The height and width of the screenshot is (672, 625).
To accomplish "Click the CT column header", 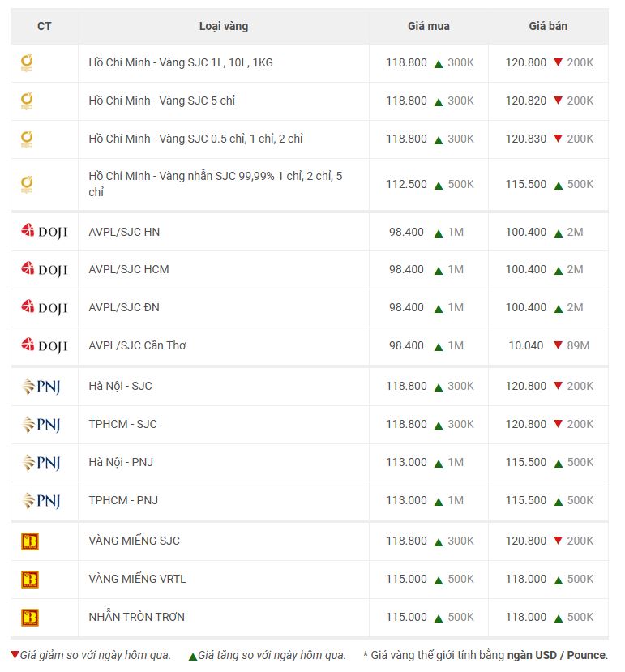I will click(45, 26).
